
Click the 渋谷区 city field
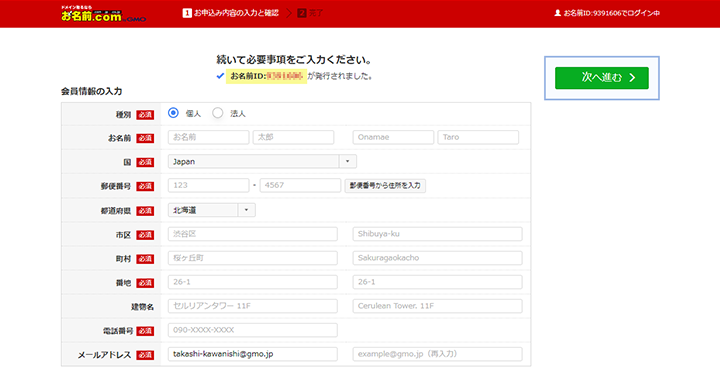[253, 234]
